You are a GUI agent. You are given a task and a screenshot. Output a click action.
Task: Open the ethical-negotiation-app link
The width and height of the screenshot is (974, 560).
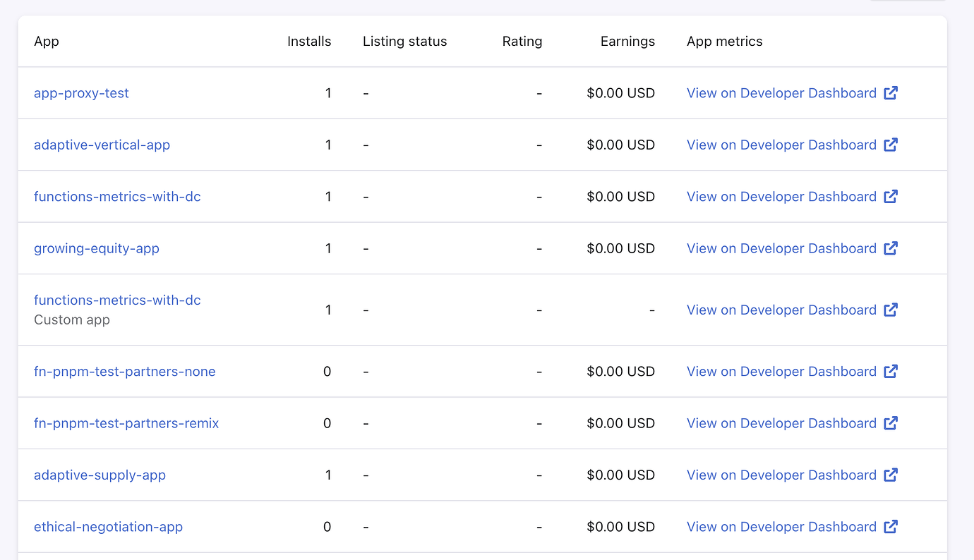108,527
